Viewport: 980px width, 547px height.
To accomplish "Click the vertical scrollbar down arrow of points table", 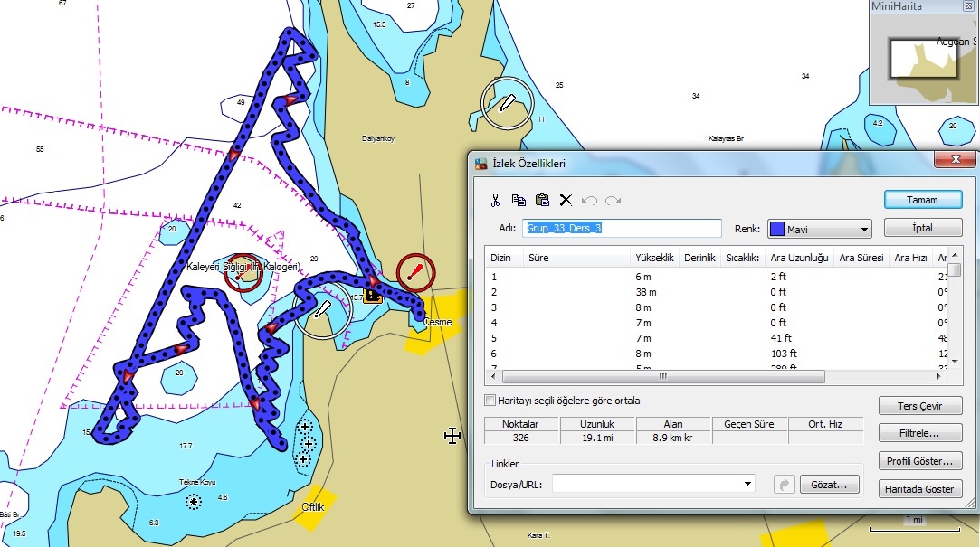I will (955, 362).
